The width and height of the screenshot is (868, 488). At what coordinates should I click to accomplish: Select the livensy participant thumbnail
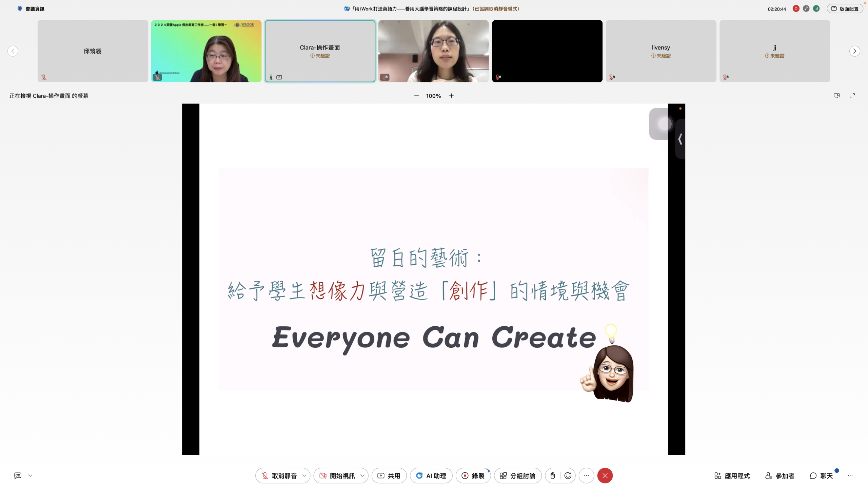pyautogui.click(x=661, y=51)
